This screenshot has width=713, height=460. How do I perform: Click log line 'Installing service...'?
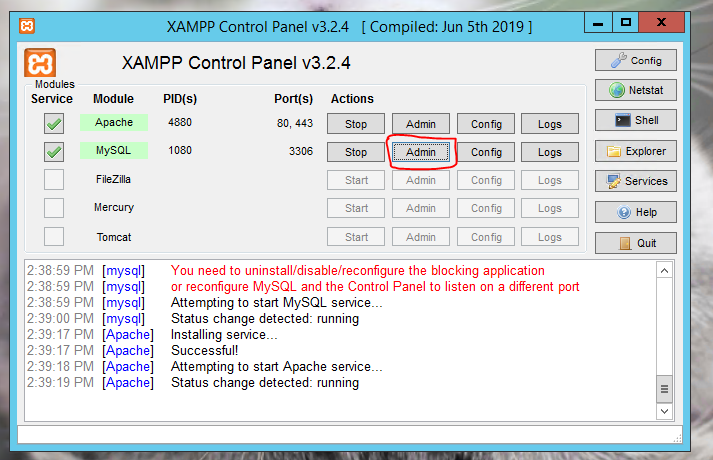pos(224,335)
